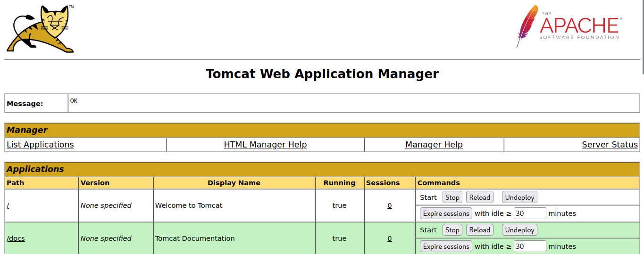
Task: Stop the Welcome to Tomcat application
Action: [452, 197]
